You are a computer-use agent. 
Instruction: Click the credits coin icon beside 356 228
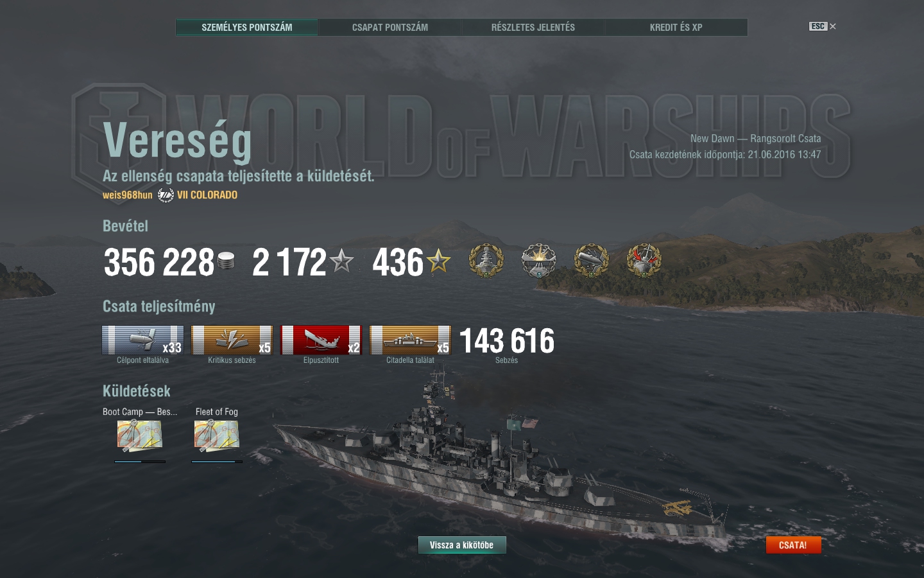pos(226,261)
